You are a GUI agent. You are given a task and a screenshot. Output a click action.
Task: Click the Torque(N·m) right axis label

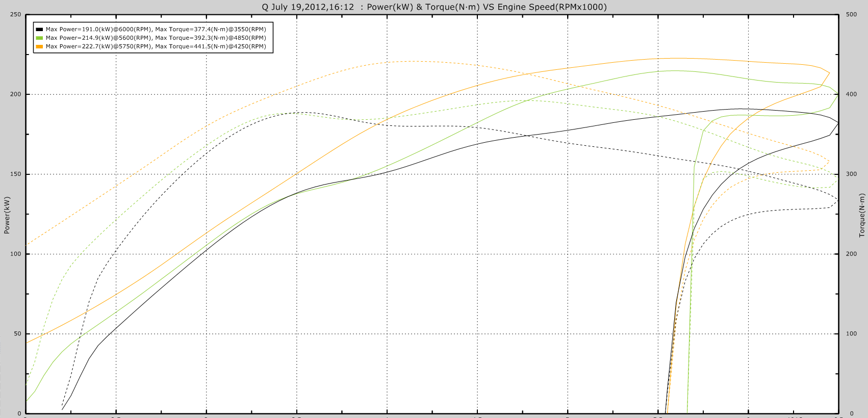[862, 215]
